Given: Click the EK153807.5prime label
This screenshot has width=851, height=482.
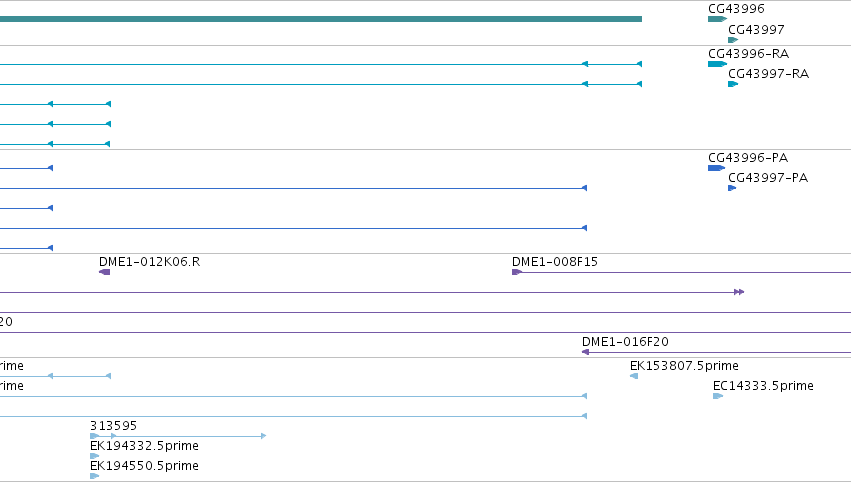Looking at the screenshot, I should [x=684, y=366].
